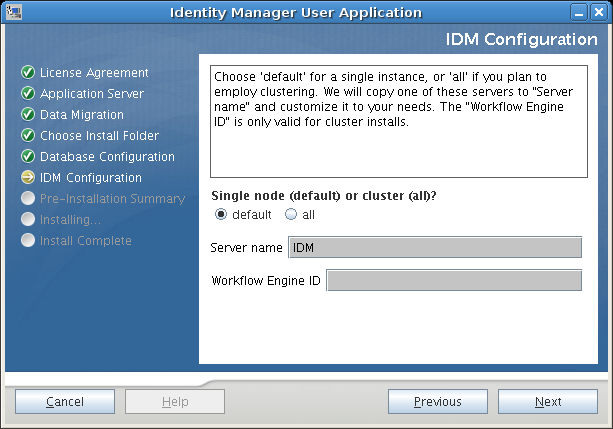Focus the Server name text field
The width and height of the screenshot is (613, 429).
[x=434, y=247]
